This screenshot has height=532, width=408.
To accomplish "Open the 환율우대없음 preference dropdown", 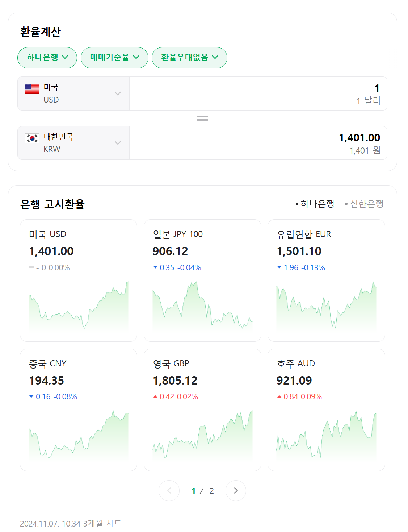I will 189,58.
